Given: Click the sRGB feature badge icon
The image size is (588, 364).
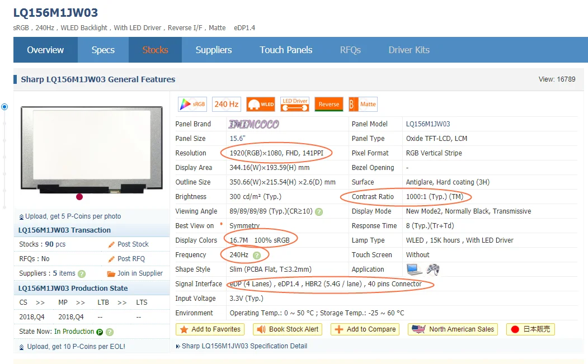Looking at the screenshot, I should 192,104.
